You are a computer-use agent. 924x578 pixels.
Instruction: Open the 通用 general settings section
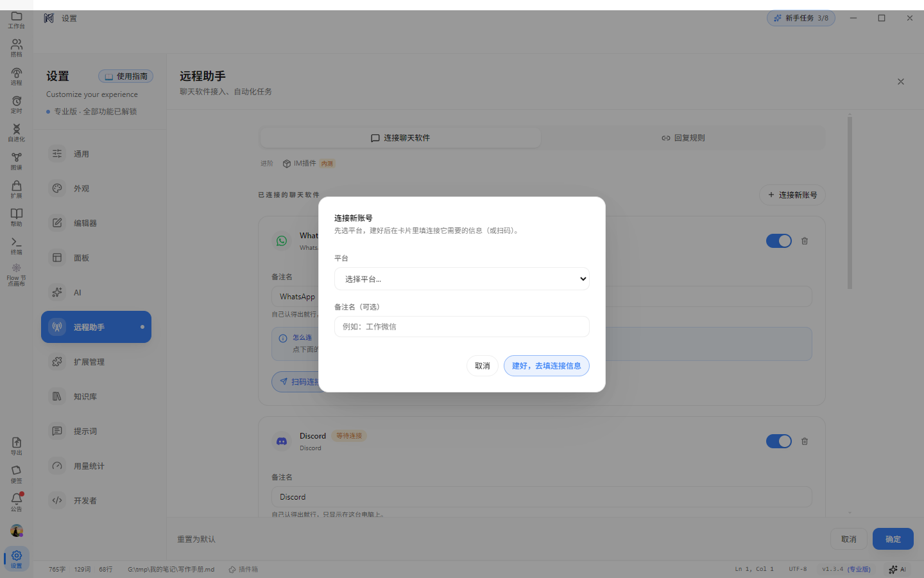click(96, 154)
